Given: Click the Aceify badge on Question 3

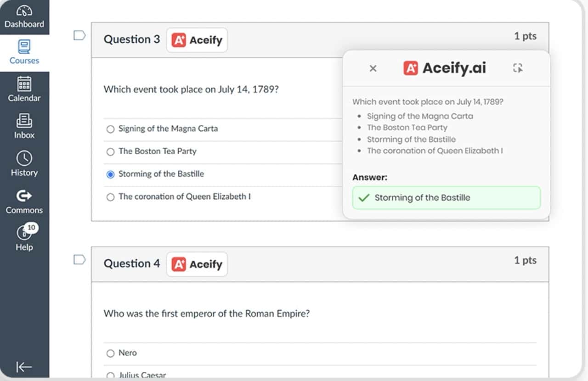Looking at the screenshot, I should tap(197, 39).
